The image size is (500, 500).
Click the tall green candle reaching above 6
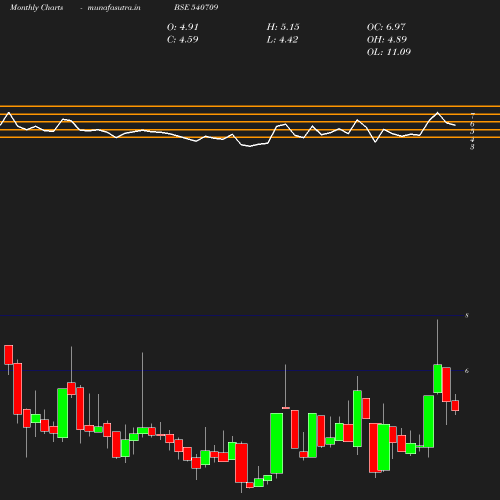pyautogui.click(x=437, y=378)
